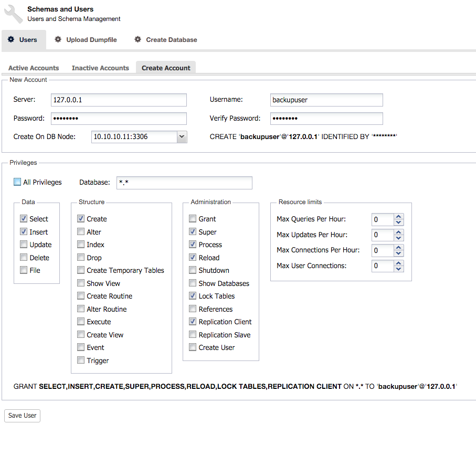Viewport: 476px width, 456px height.
Task: Increase Max Queries Per Hour with up arrow
Action: click(398, 217)
